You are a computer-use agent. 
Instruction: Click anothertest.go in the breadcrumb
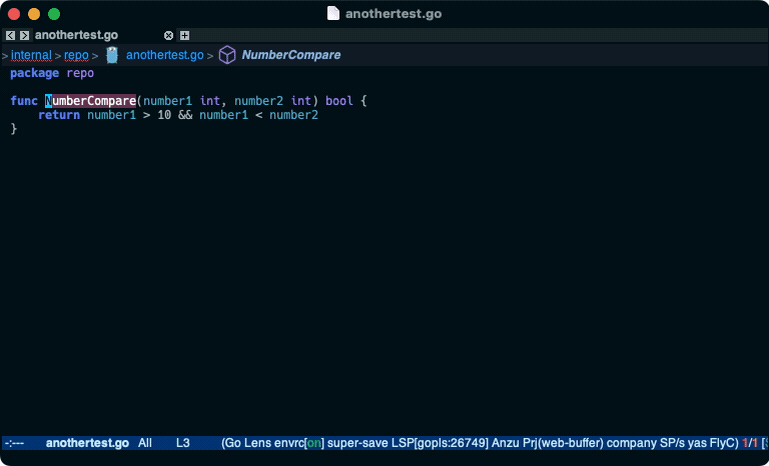[165, 55]
